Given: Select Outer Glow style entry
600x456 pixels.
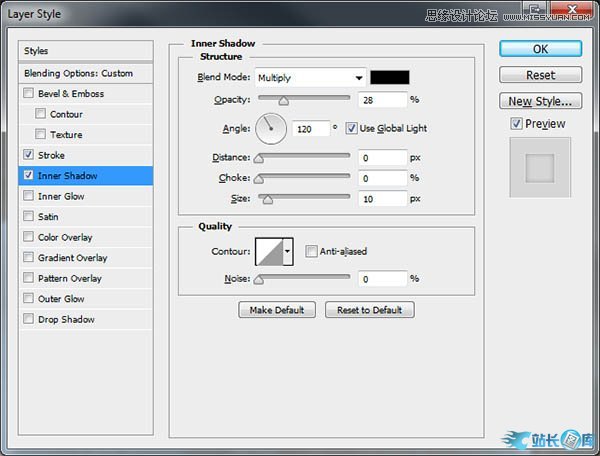Looking at the screenshot, I should tap(61, 299).
